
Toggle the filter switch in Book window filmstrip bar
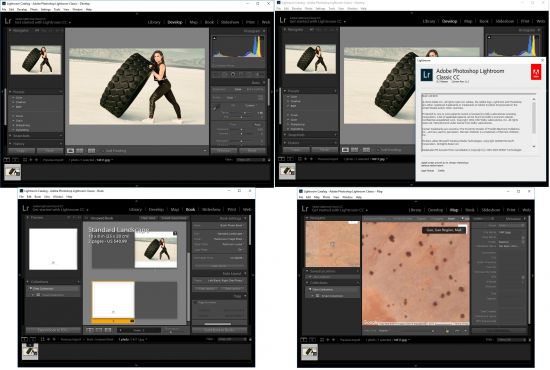[250, 339]
